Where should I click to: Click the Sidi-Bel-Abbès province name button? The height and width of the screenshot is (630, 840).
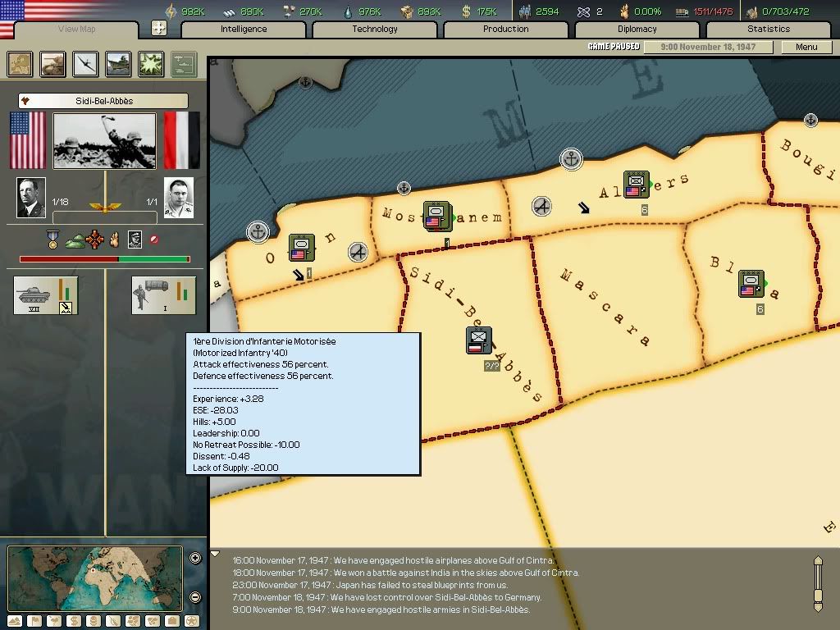tap(103, 101)
